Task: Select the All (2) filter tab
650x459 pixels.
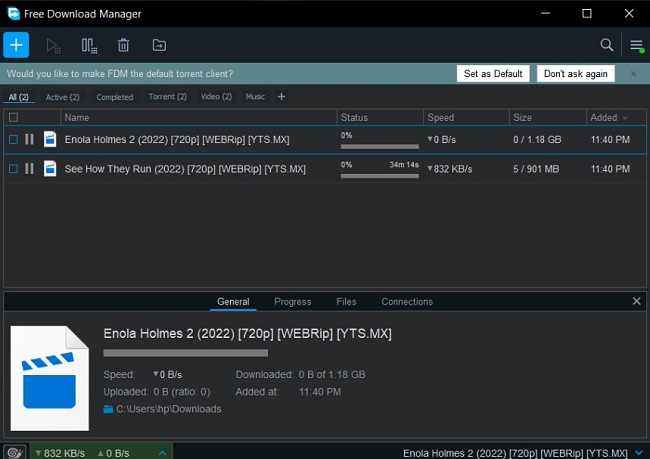Action: point(19,97)
